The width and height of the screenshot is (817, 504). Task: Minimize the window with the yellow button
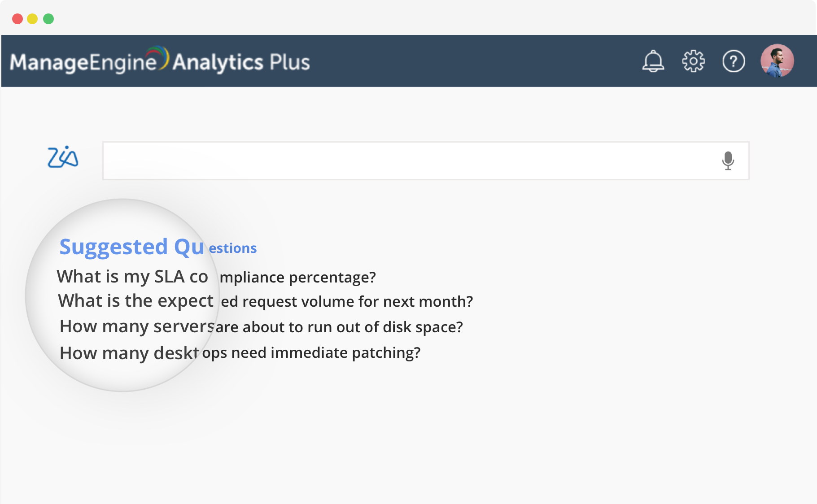coord(32,19)
